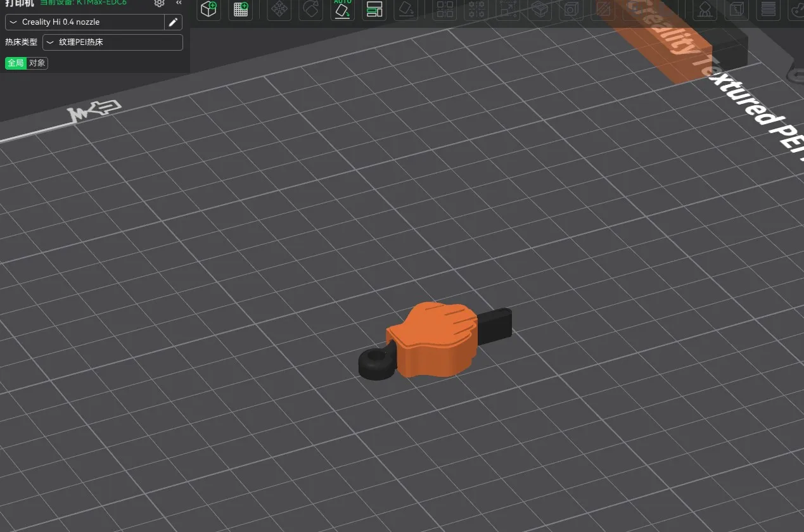Select the Lay on face tool
Image resolution: width=804 pixels, height=532 pixels.
[x=406, y=9]
